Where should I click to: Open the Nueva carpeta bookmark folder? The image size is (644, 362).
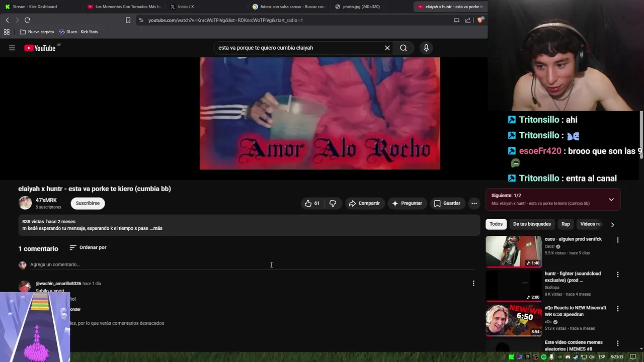coord(37,32)
